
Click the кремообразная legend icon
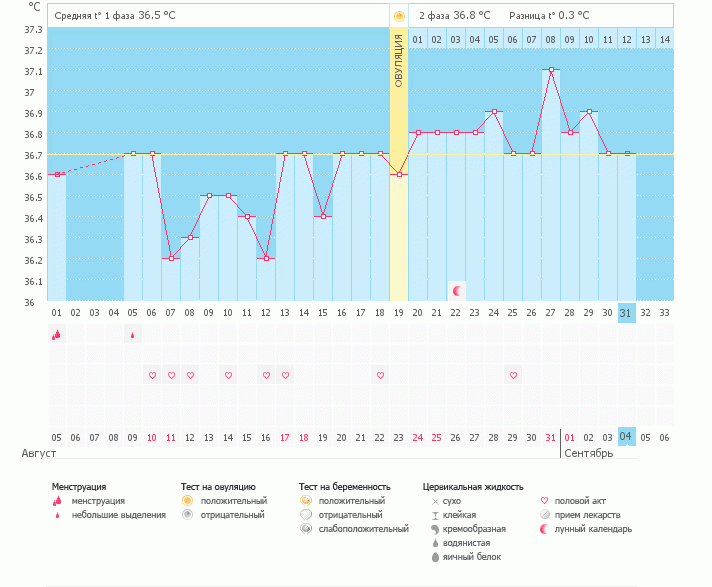[435, 529]
